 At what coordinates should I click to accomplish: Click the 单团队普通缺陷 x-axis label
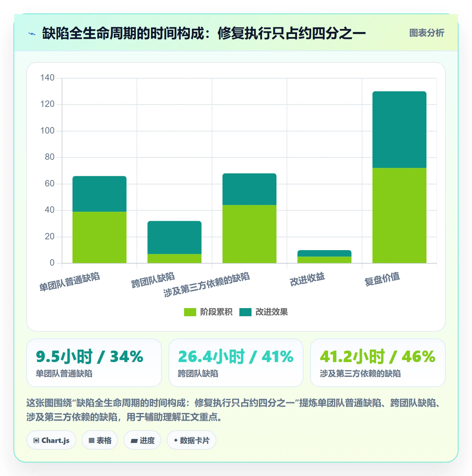69,281
